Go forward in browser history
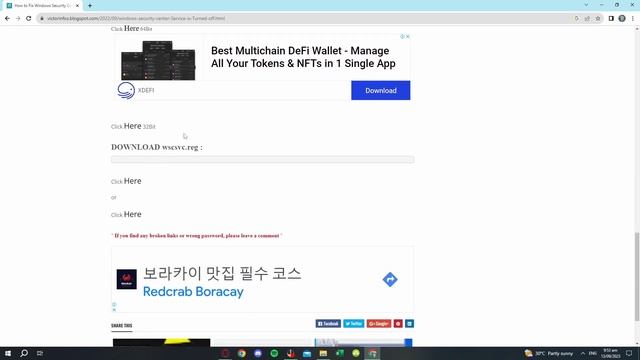Viewport: 640px width, 360px height. [x=18, y=18]
